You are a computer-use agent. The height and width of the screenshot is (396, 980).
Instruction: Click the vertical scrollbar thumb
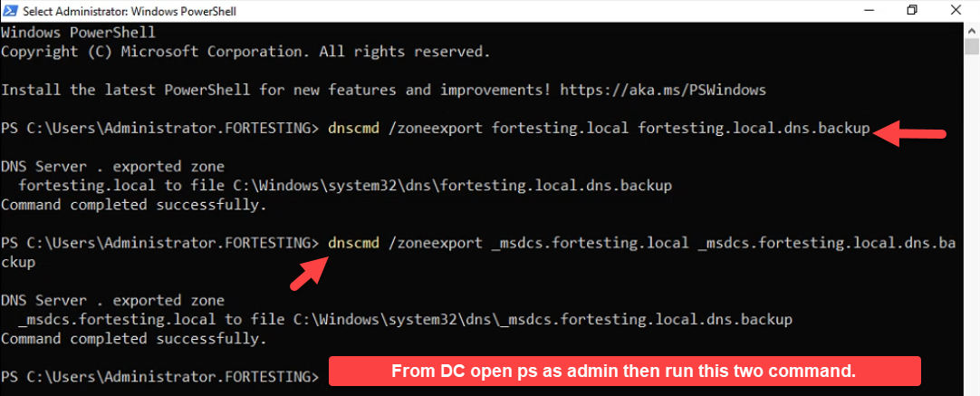(972, 46)
